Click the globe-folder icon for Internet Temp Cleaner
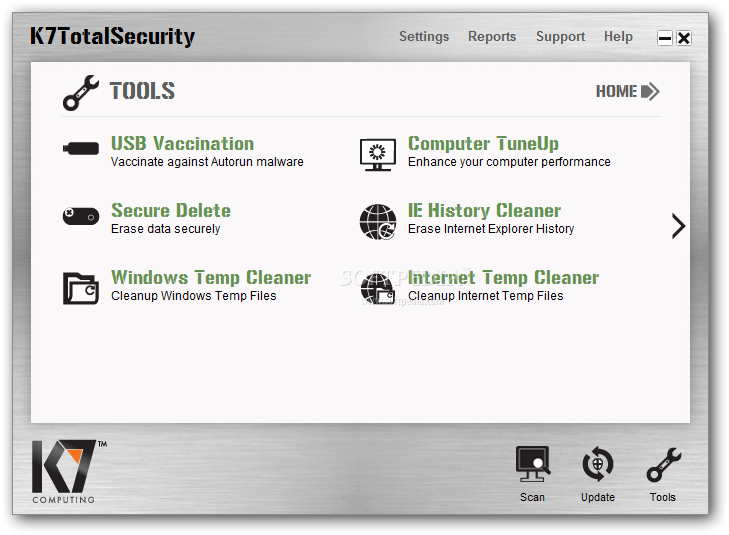 tap(378, 289)
